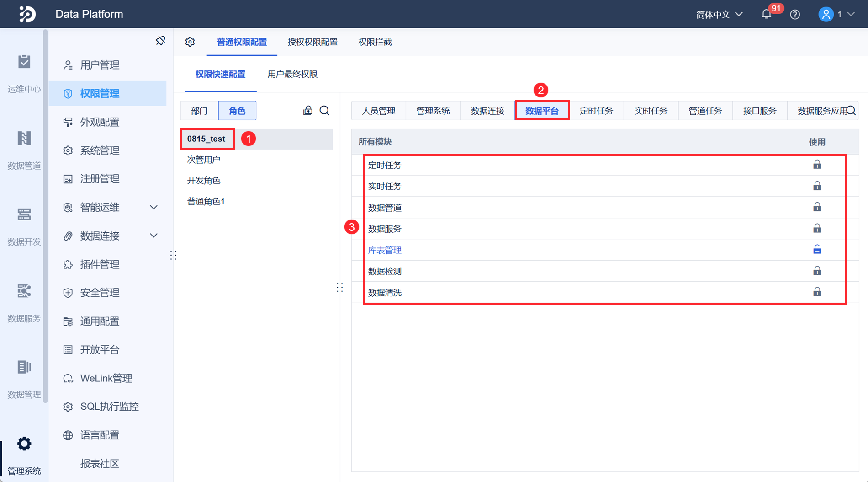Click the lock icon above the role list
The image size is (868, 482).
[x=308, y=111]
